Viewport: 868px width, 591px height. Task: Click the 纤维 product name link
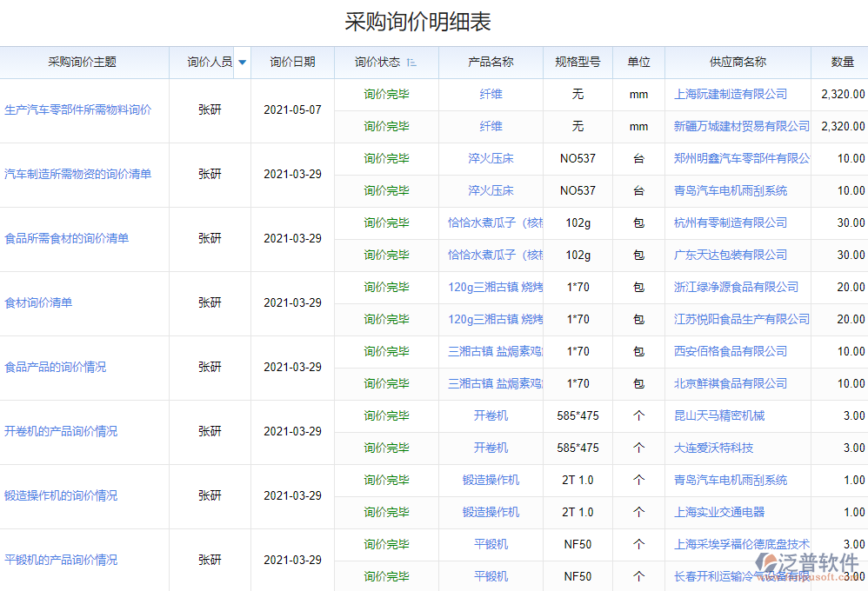pyautogui.click(x=491, y=94)
